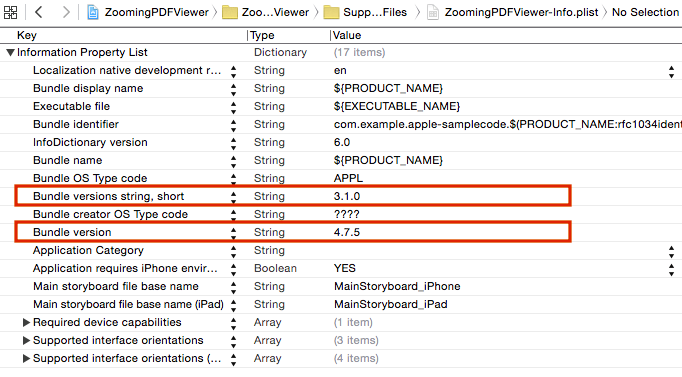Expand the Supported interface orientations array

[26, 340]
